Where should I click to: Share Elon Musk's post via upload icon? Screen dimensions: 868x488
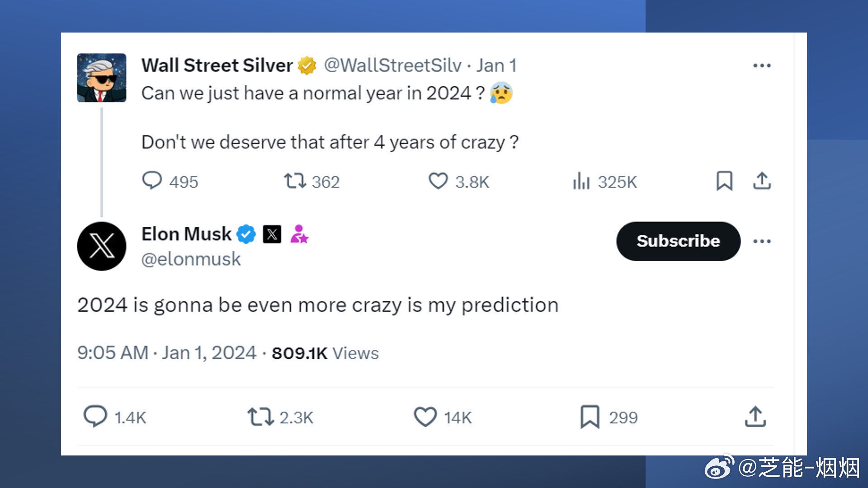755,417
